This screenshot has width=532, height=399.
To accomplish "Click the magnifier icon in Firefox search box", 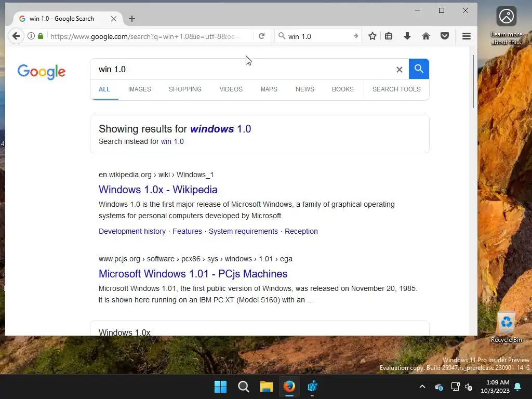I will point(282,36).
